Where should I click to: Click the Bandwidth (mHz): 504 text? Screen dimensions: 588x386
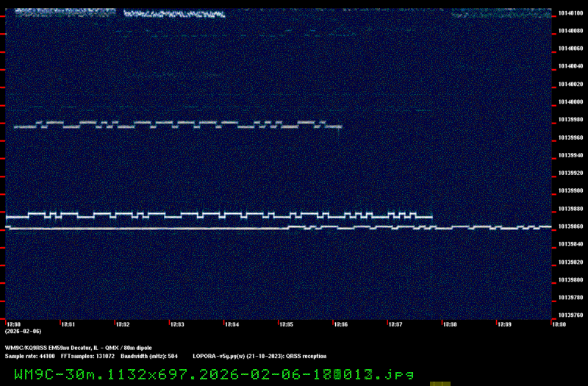click(x=149, y=356)
